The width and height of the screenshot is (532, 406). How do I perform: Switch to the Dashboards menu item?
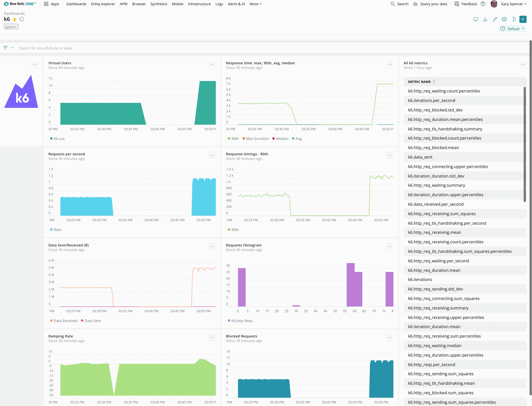point(76,4)
